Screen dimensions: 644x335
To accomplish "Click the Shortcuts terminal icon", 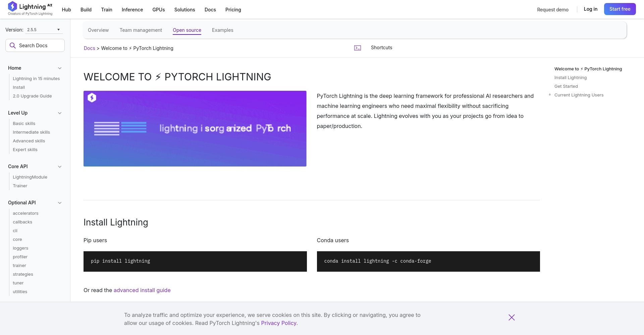I will pyautogui.click(x=358, y=48).
